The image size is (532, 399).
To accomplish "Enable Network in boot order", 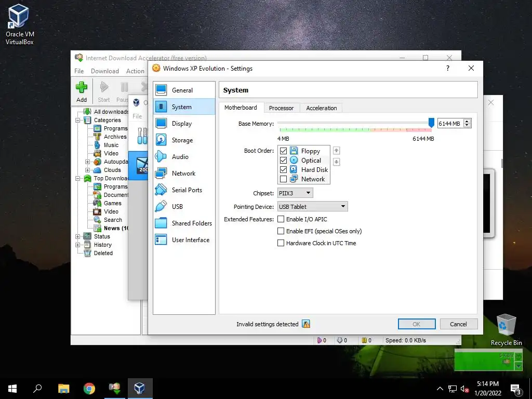I will coord(283,179).
